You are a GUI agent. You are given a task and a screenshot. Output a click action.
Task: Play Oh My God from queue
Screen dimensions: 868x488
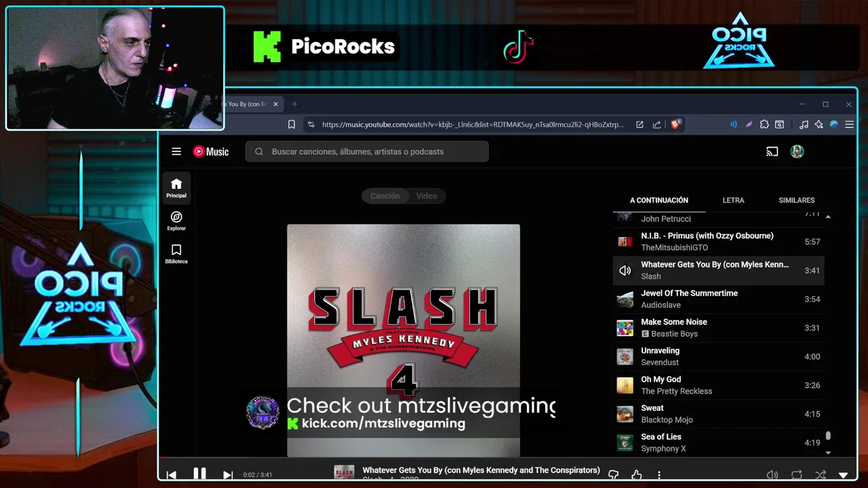pyautogui.click(x=718, y=385)
